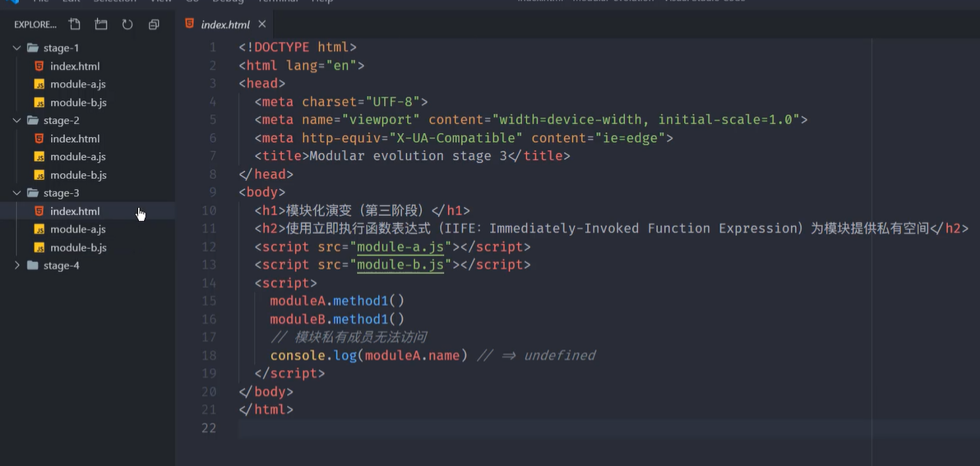Click the New File icon in Explorer header
This screenshot has height=466, width=980.
pos(74,25)
